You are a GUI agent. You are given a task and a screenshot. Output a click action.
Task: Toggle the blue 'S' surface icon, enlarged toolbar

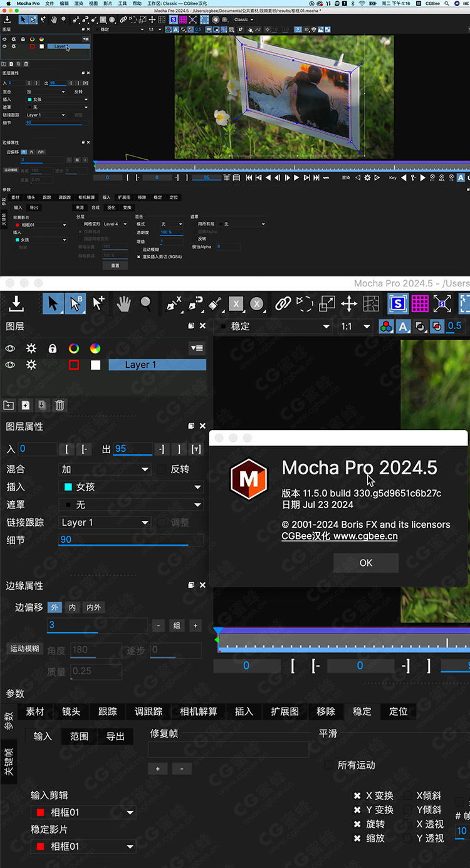coord(398,304)
